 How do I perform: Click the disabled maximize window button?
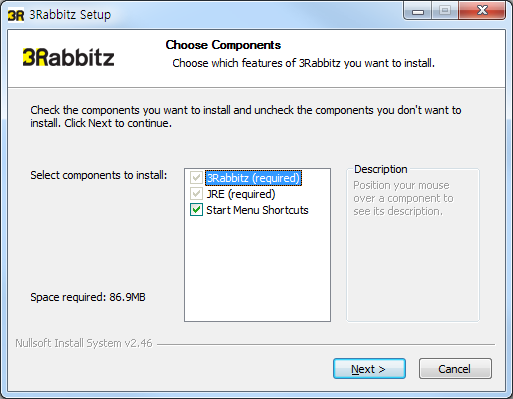(x=445, y=11)
